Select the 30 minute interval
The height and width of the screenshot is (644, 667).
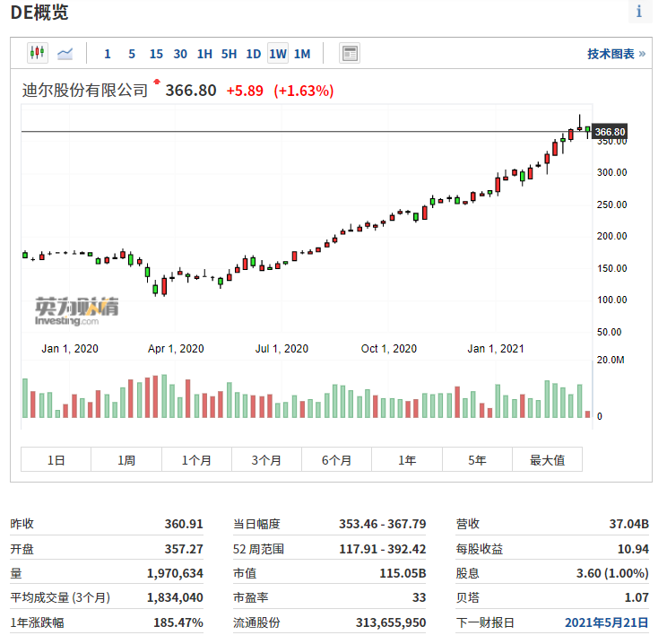tap(180, 54)
